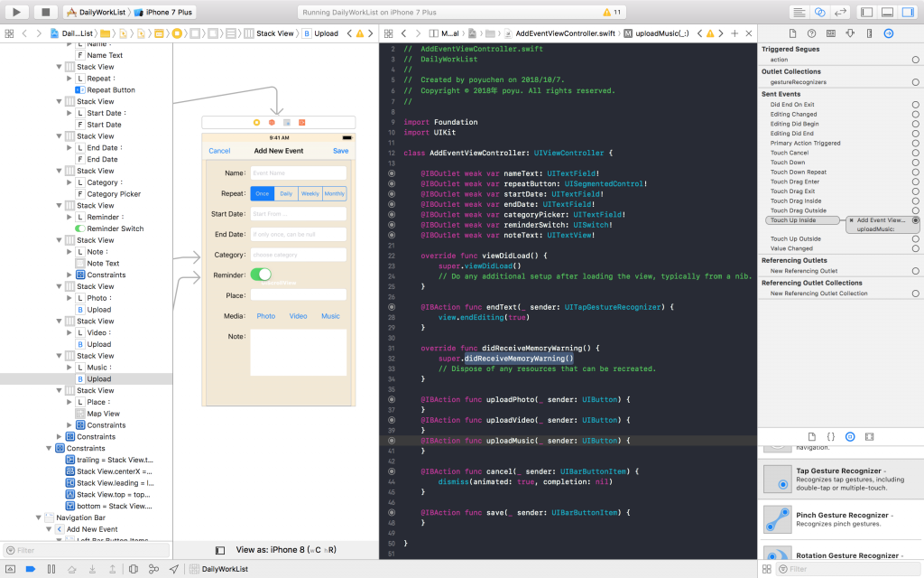
Task: Pause program execution
Action: coord(51,569)
